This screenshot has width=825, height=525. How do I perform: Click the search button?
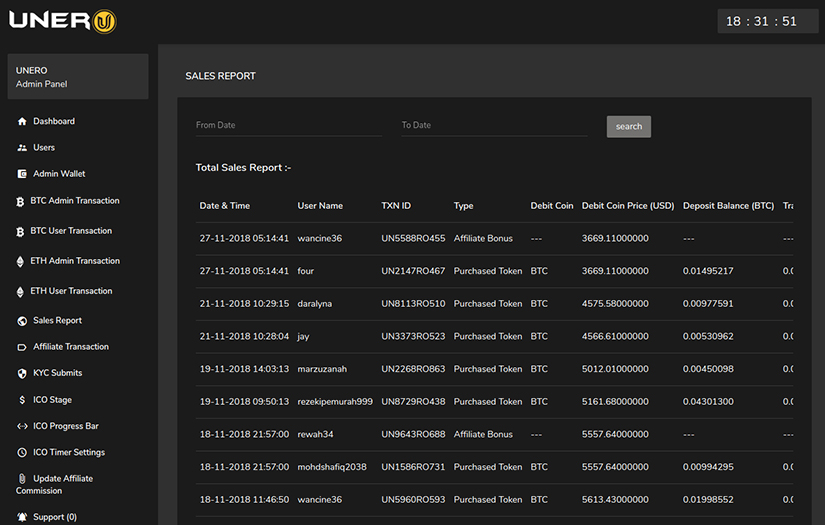629,127
